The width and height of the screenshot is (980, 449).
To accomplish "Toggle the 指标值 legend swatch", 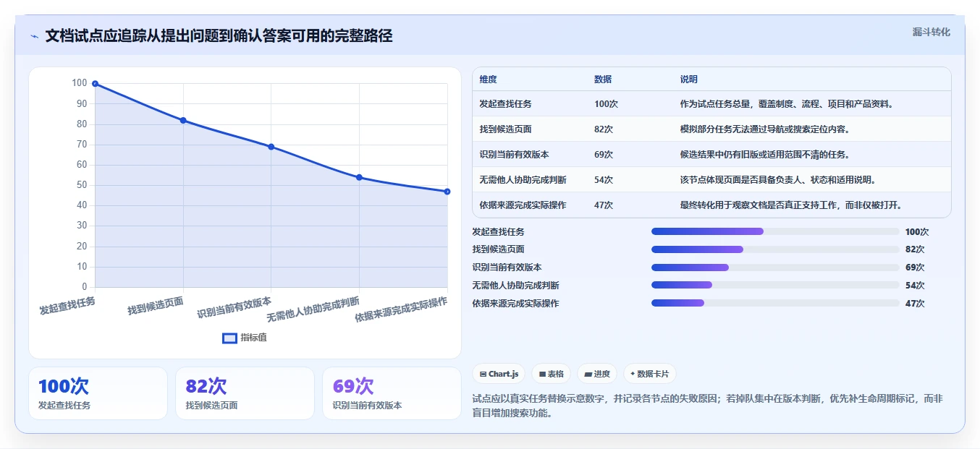I will (229, 338).
